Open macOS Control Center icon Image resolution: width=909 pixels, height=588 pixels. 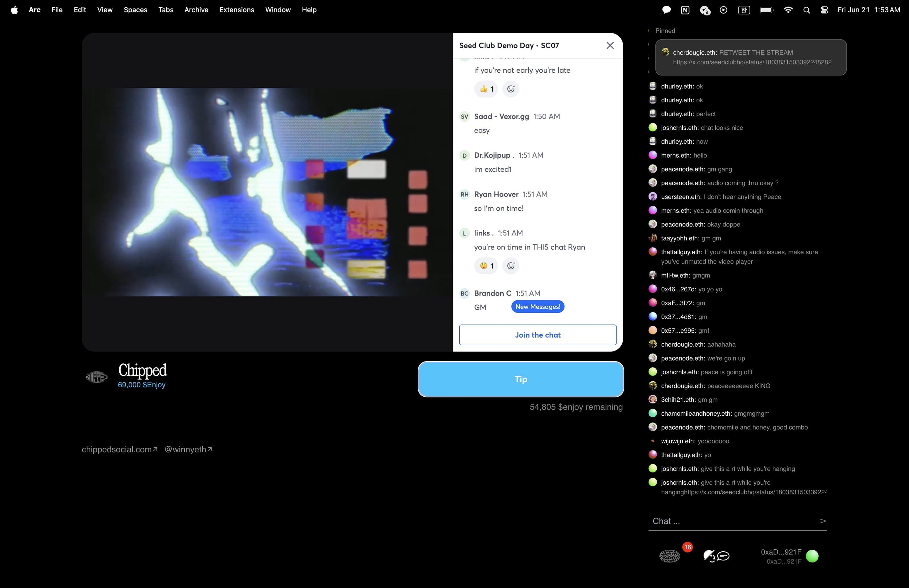click(824, 10)
